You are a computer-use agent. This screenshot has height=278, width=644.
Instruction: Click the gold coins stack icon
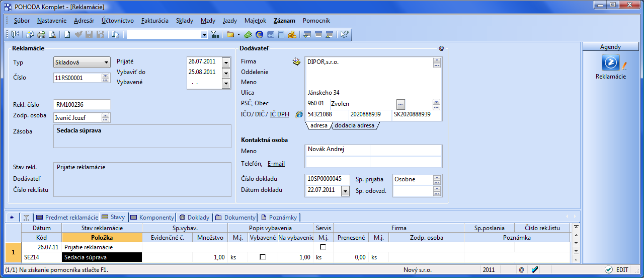pos(292,35)
